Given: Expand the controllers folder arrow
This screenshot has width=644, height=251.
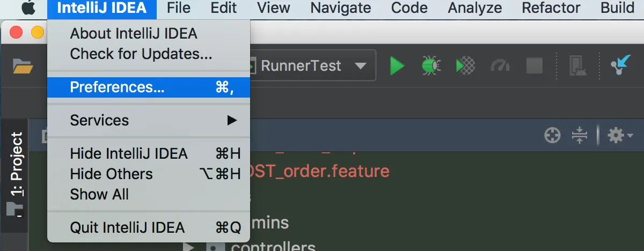Looking at the screenshot, I should pos(188,248).
